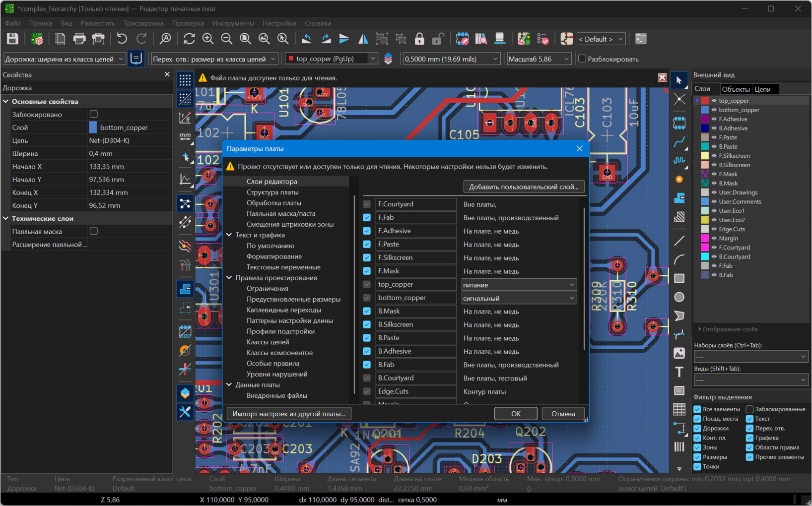Open the Трассировка menu
This screenshot has width=812, height=506.
point(143,23)
